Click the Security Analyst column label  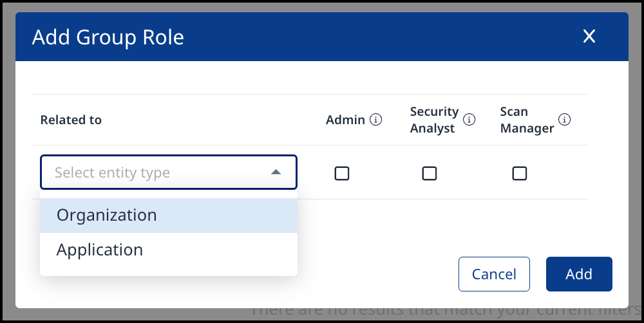coord(434,120)
